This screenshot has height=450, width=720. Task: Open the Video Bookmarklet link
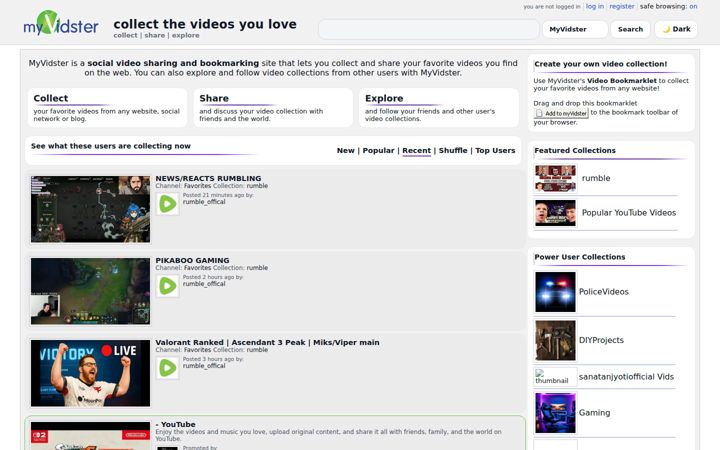(622, 81)
